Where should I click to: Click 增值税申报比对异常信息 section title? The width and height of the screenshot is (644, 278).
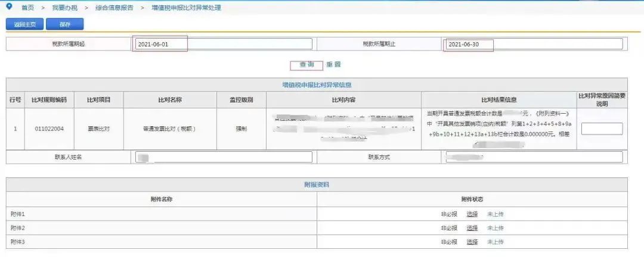point(317,85)
